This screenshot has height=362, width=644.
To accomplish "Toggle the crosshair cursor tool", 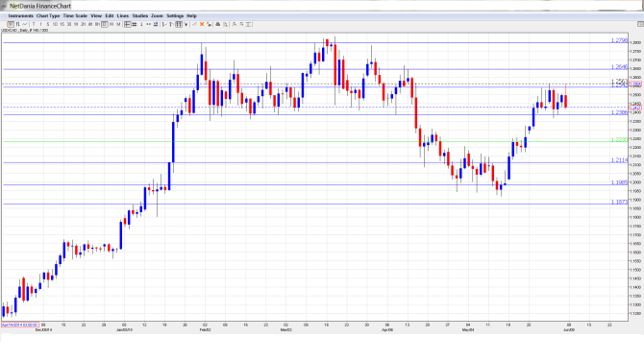I will click(x=127, y=25).
